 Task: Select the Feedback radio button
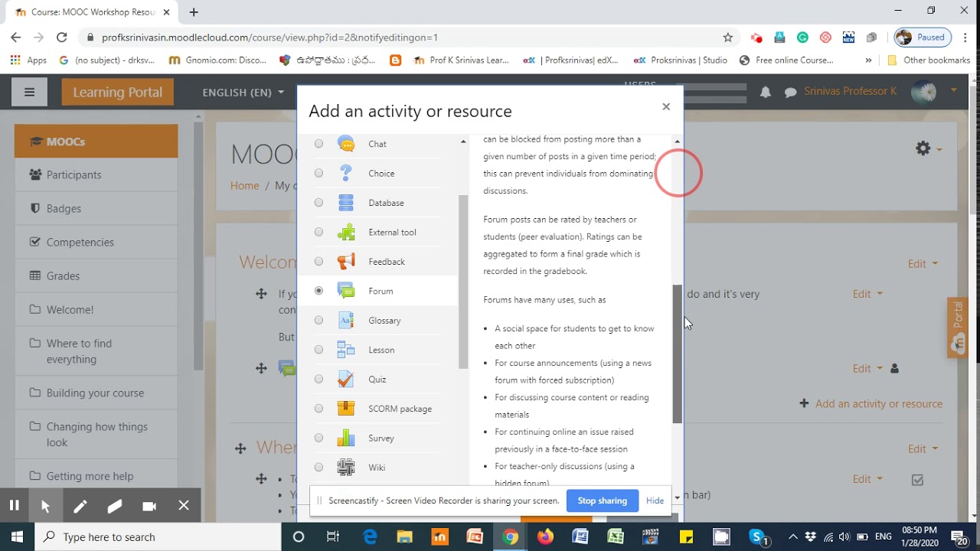[318, 262]
